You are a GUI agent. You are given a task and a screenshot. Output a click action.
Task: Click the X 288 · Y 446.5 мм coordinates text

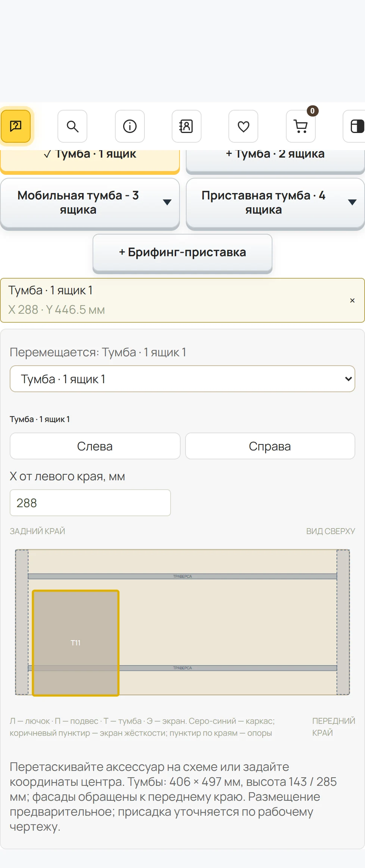tap(56, 310)
